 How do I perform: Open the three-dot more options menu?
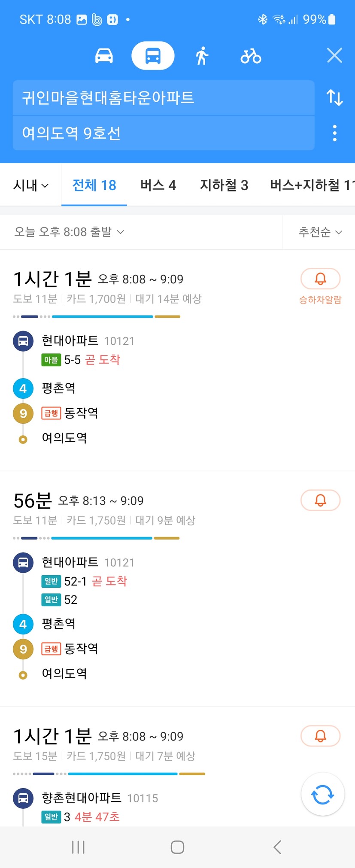click(335, 133)
